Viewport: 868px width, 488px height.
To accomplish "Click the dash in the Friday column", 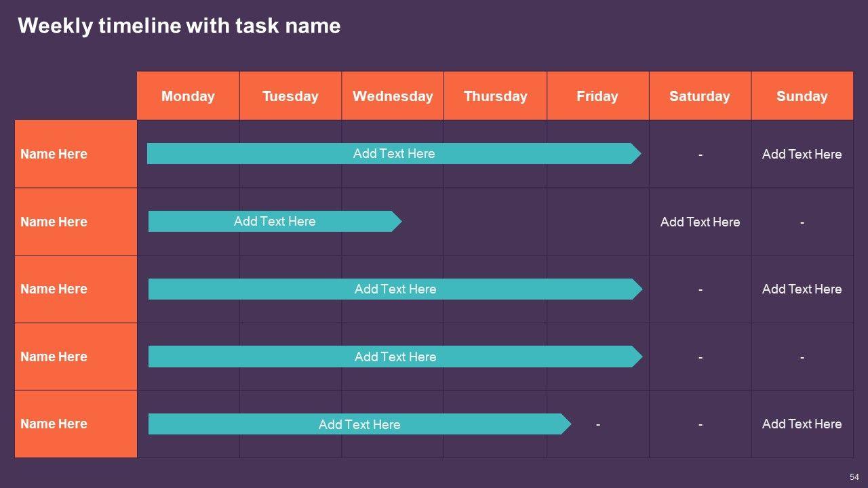I will (x=597, y=424).
